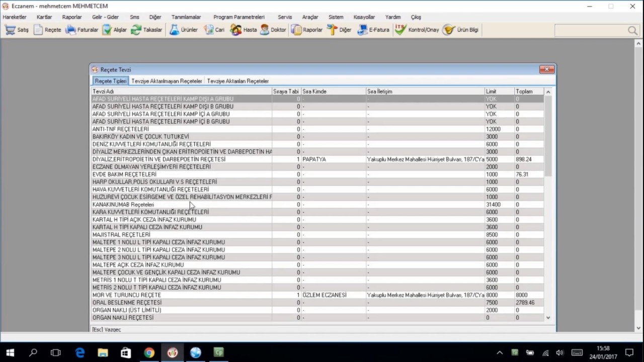Switch to Tevziye Aktarılan Reçeteler tab
Viewport: 644px width, 362px height.
coord(238,81)
